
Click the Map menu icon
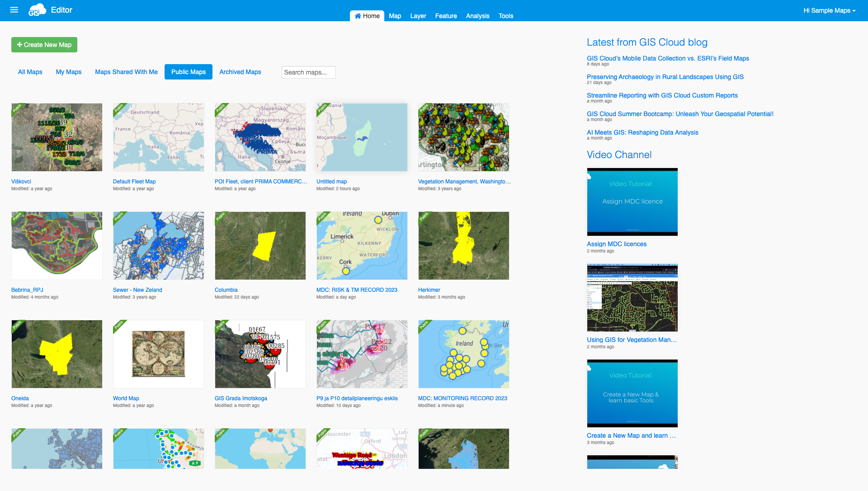(x=395, y=15)
